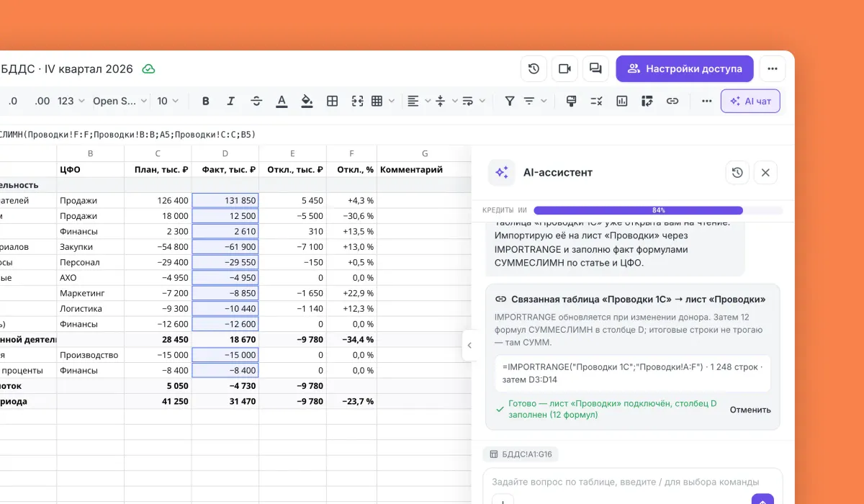Toggle italic formatting
The height and width of the screenshot is (504, 864).
coord(231,102)
